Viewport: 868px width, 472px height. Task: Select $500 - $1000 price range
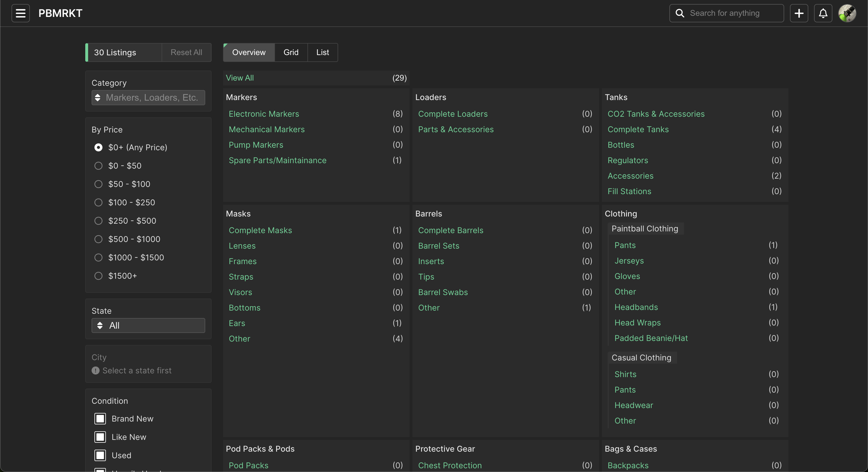(x=98, y=239)
